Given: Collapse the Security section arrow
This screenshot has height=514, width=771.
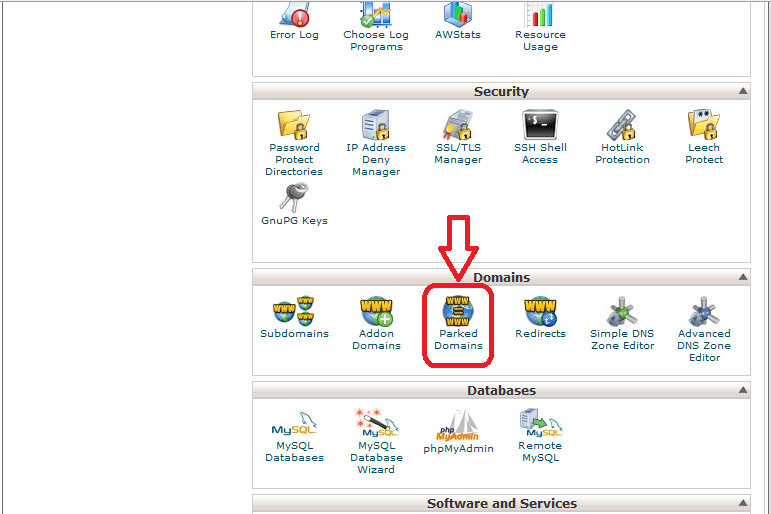Looking at the screenshot, I should tap(742, 92).
